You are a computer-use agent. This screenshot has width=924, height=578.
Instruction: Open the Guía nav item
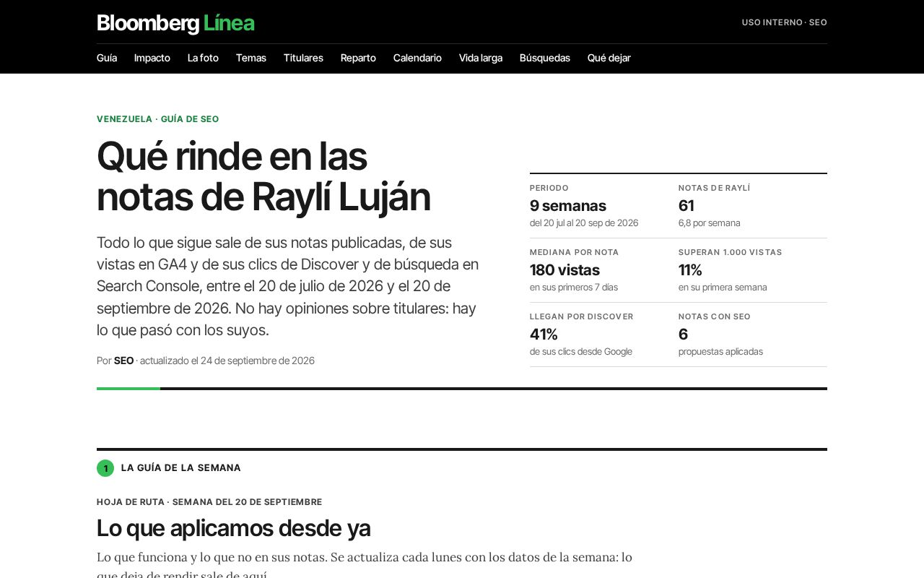(x=107, y=58)
